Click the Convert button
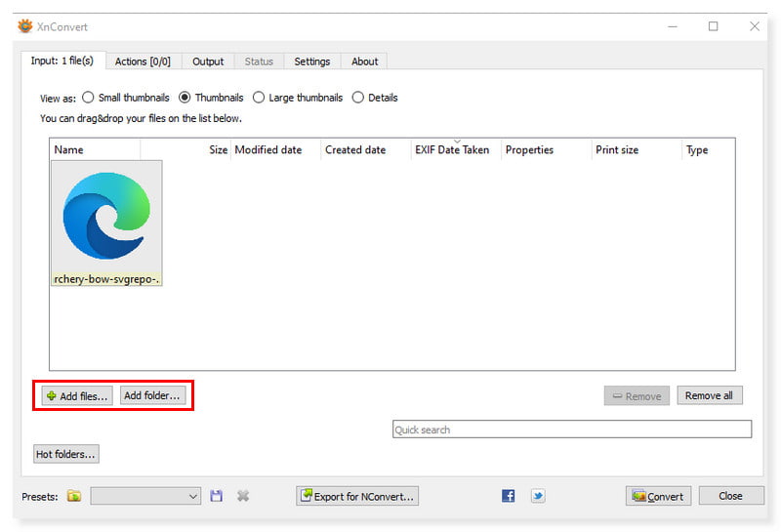This screenshot has height=532, width=781. coord(658,496)
